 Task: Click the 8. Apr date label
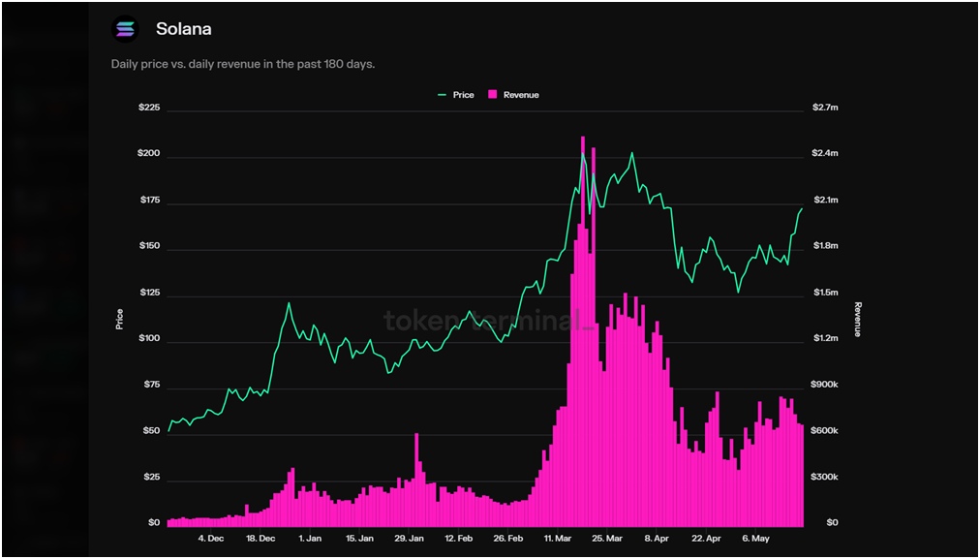(x=657, y=539)
